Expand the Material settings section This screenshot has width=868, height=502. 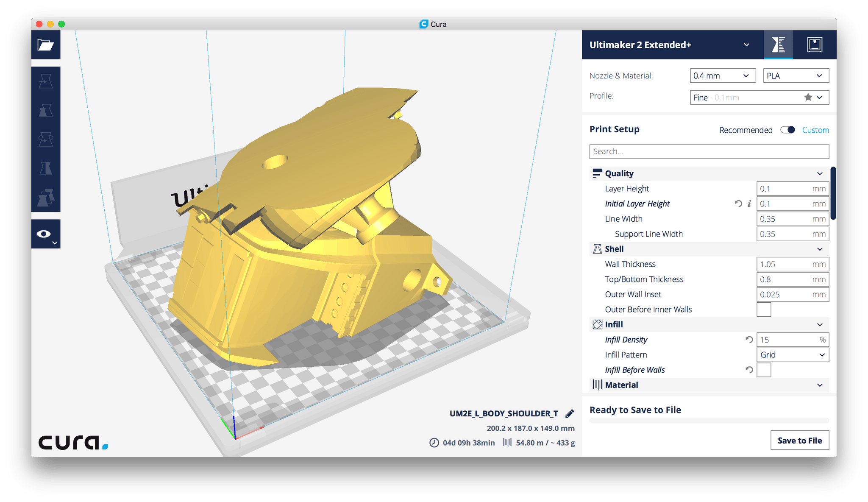pos(820,385)
